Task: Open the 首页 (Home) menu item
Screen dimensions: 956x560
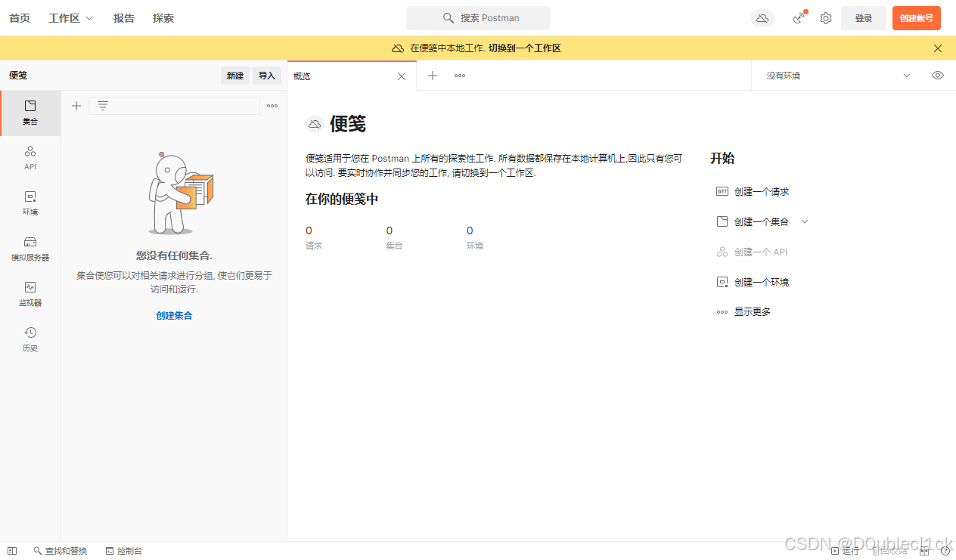Action: pos(20,18)
